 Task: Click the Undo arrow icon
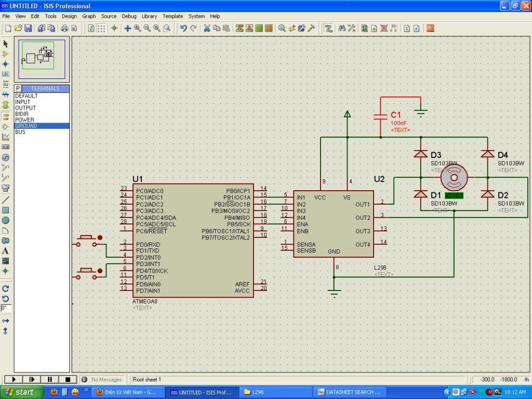[183, 28]
